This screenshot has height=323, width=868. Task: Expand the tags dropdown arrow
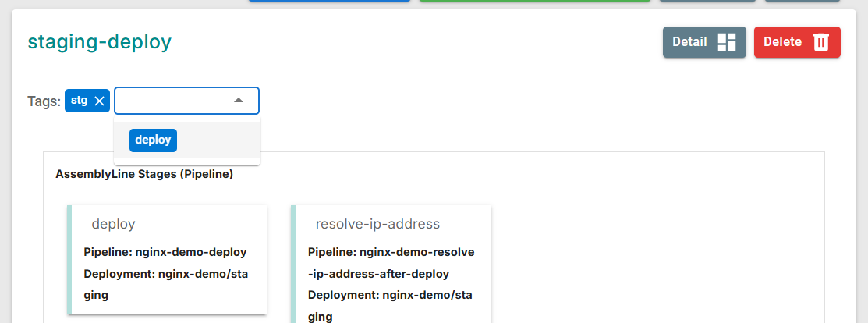pyautogui.click(x=239, y=101)
